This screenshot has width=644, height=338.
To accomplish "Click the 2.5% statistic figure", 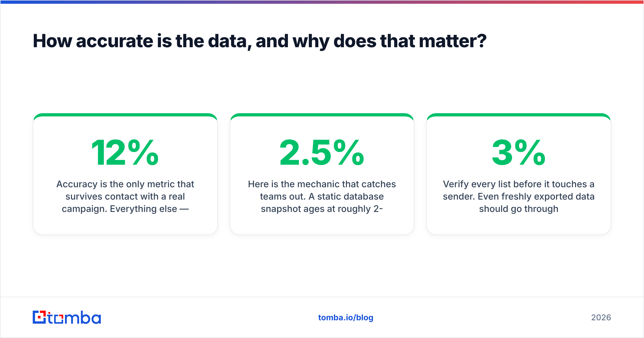I will coord(322,153).
